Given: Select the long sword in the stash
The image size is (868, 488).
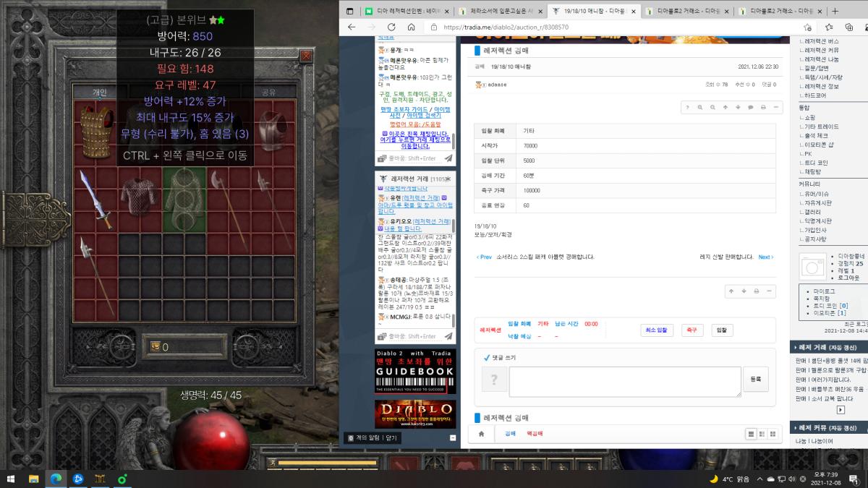Looking at the screenshot, I should [95, 198].
